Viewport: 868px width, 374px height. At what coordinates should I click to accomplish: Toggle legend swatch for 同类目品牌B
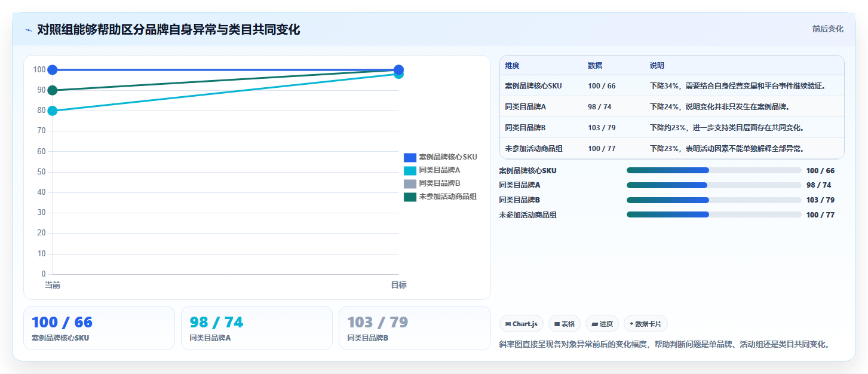click(410, 183)
